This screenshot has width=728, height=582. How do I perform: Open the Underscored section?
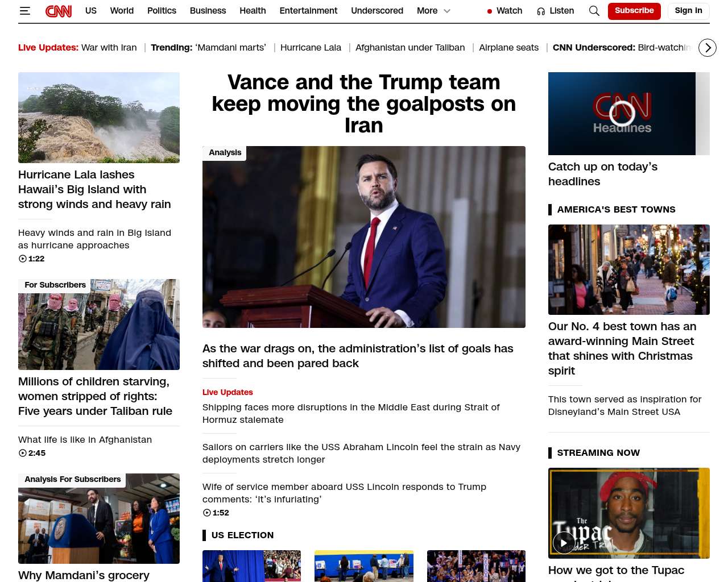point(377,11)
